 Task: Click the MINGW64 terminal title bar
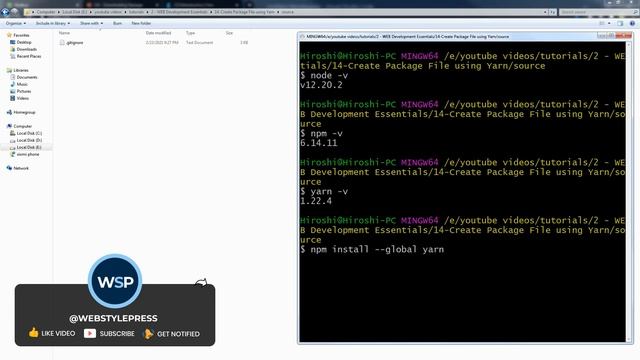tap(449, 36)
